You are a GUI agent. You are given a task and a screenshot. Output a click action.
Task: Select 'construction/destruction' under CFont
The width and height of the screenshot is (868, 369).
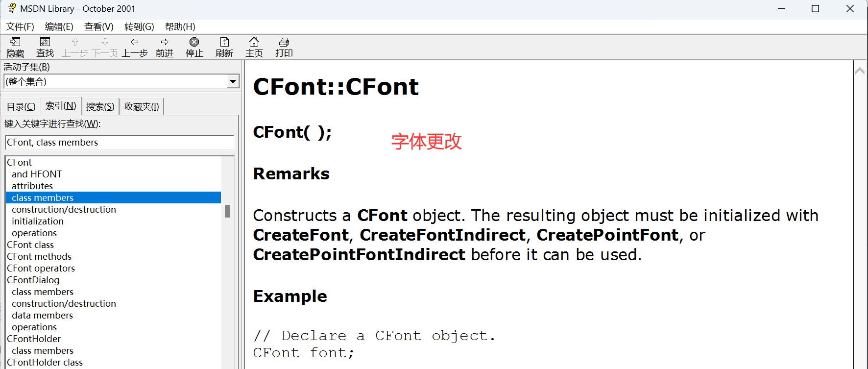tap(64, 209)
